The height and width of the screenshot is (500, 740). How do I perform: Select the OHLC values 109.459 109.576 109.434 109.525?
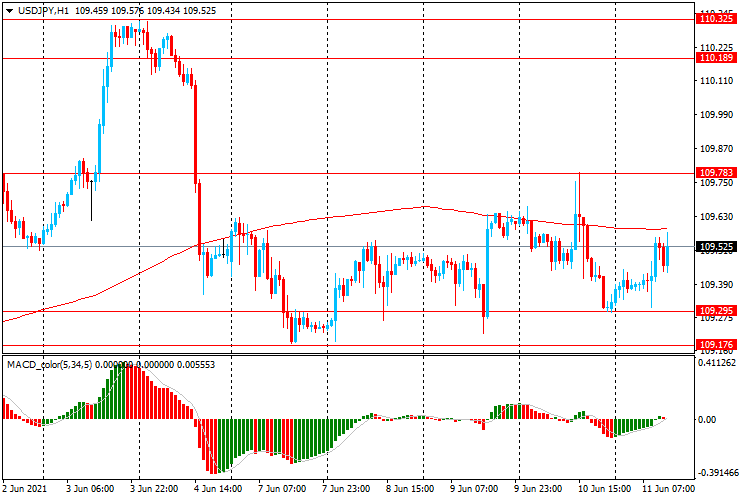pos(145,11)
